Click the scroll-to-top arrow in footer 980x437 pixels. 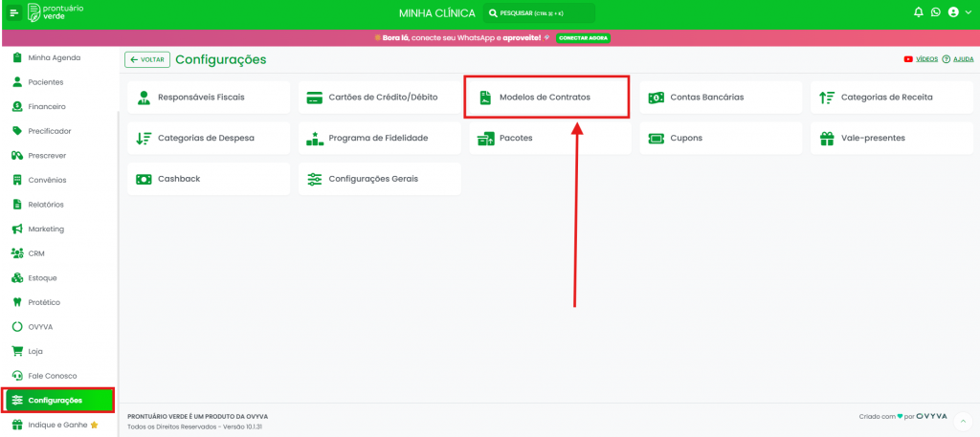[x=964, y=421]
